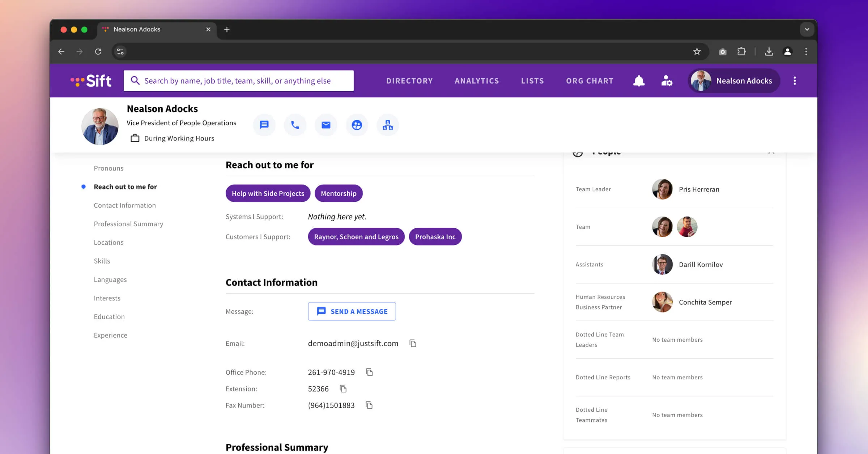Open Pris Herreran's profile
868x454 pixels.
pyautogui.click(x=699, y=189)
